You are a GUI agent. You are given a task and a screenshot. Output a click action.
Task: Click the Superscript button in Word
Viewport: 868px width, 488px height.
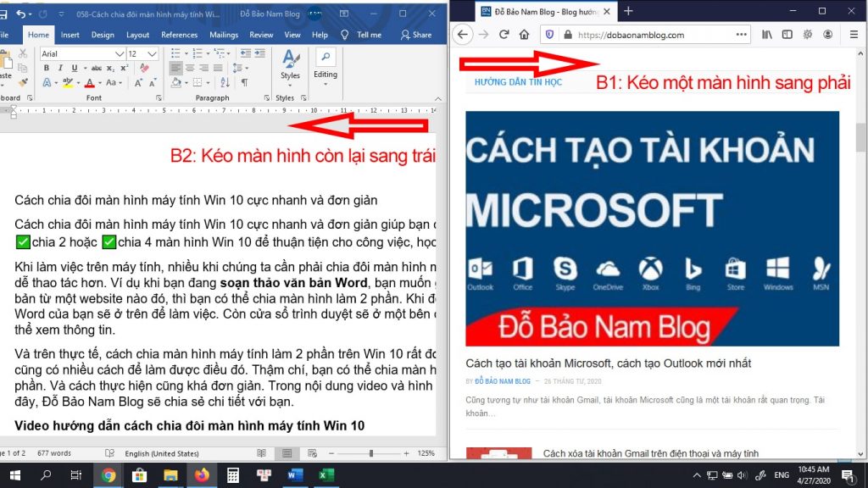pyautogui.click(x=124, y=68)
